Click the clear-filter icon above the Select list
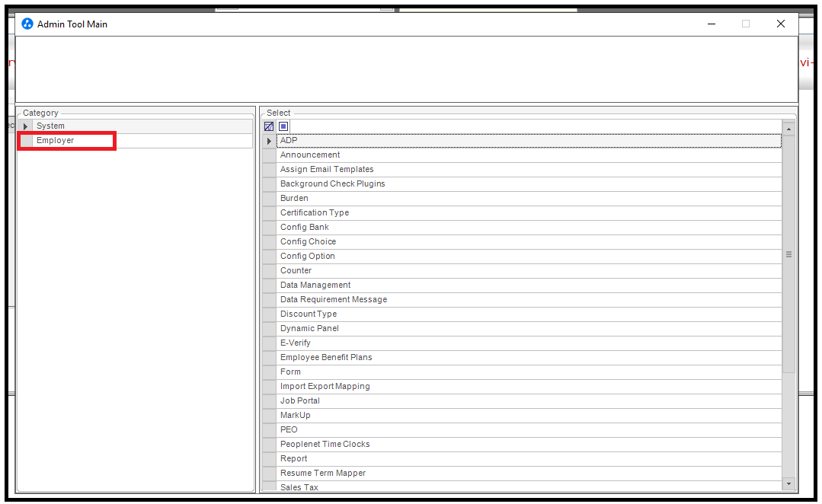 (269, 126)
